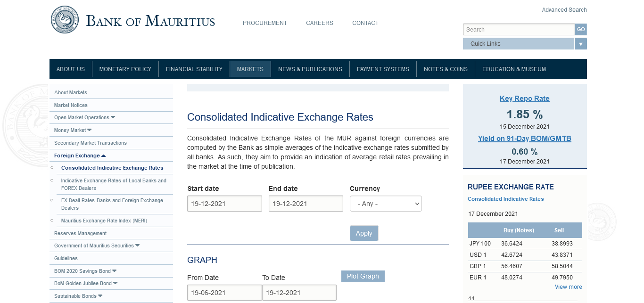The width and height of the screenshot is (644, 303).
Task: Open the Currency selection dropdown
Action: click(x=386, y=204)
